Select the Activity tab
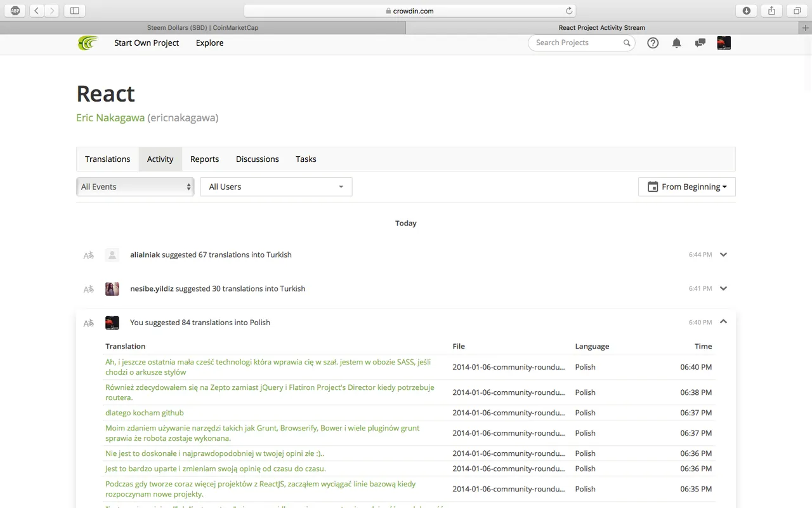 tap(160, 159)
